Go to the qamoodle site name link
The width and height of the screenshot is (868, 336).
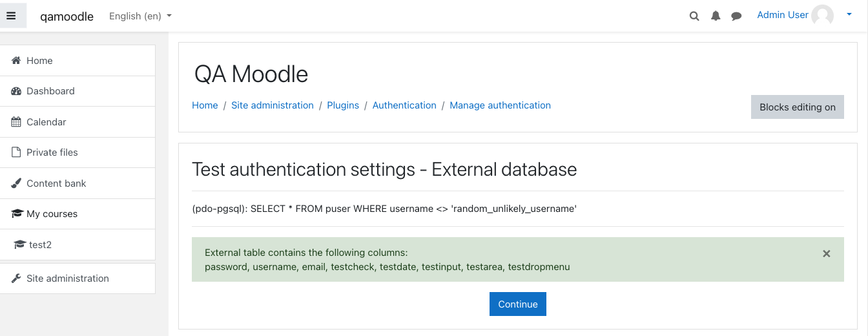click(67, 16)
